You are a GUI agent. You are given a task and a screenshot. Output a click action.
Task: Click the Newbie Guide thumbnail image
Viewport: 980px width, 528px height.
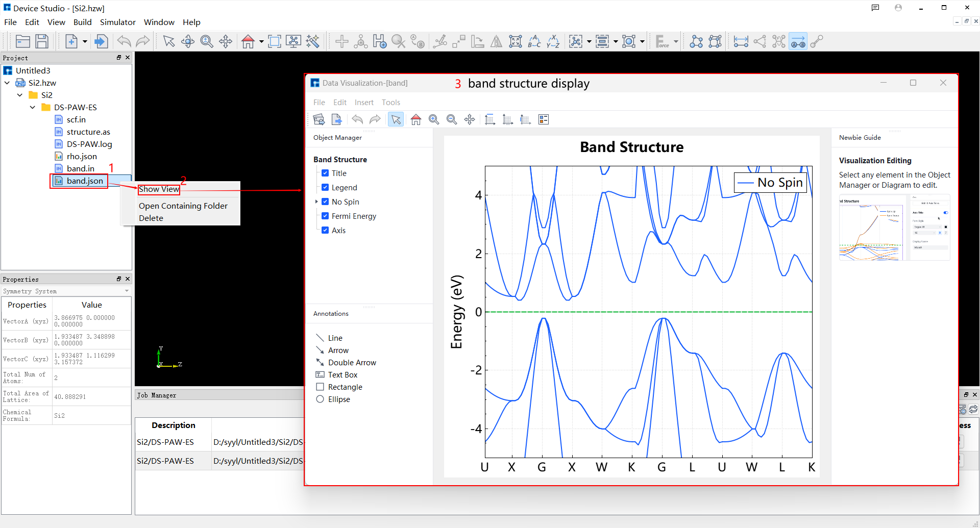[895, 228]
